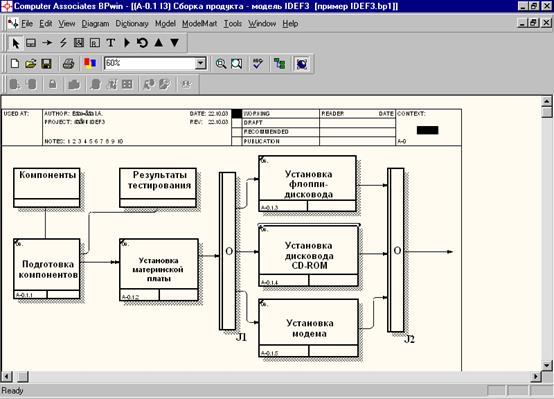Select the Pointer tool in the toolbox
This screenshot has height=399, width=554.
click(x=16, y=43)
